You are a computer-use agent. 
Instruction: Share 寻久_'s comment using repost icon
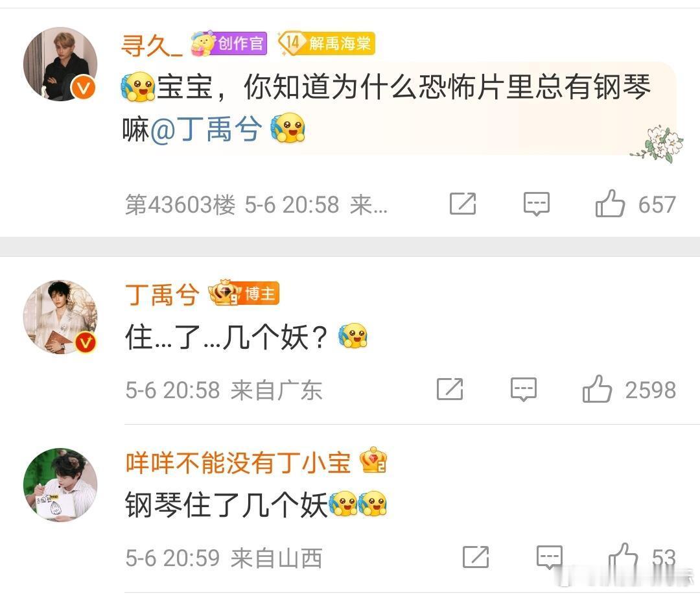[x=463, y=204]
